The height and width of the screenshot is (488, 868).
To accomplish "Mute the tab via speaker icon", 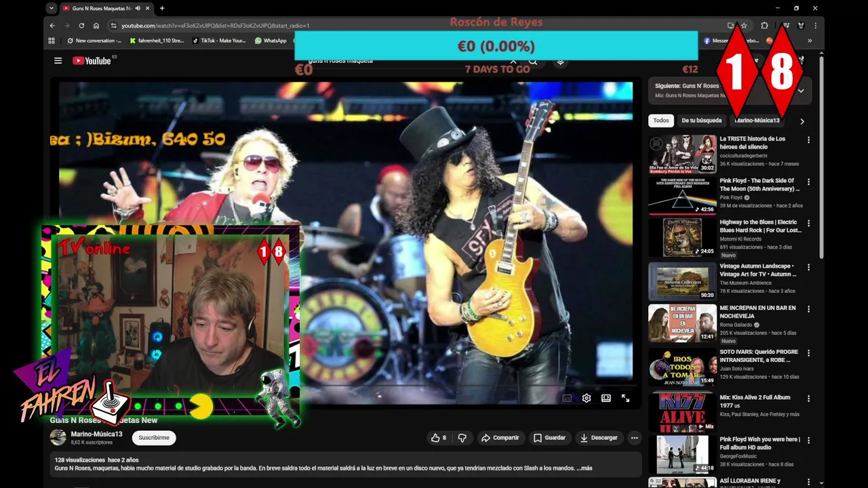I will pos(138,8).
